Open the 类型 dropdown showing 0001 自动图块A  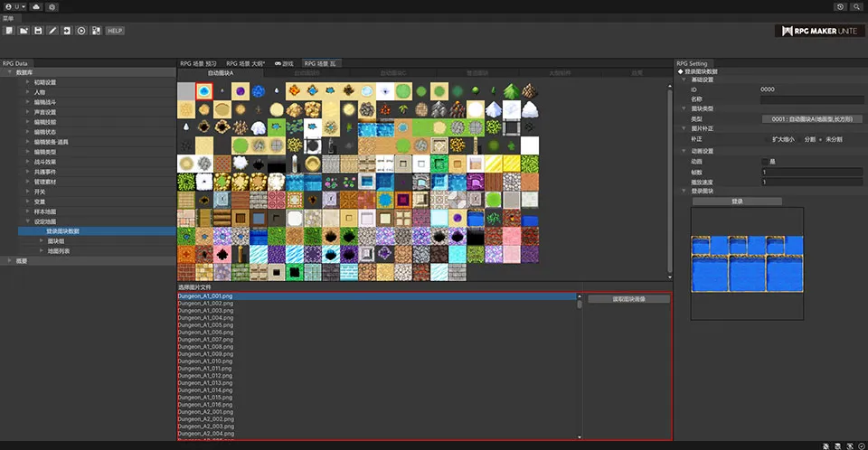pyautogui.click(x=813, y=118)
